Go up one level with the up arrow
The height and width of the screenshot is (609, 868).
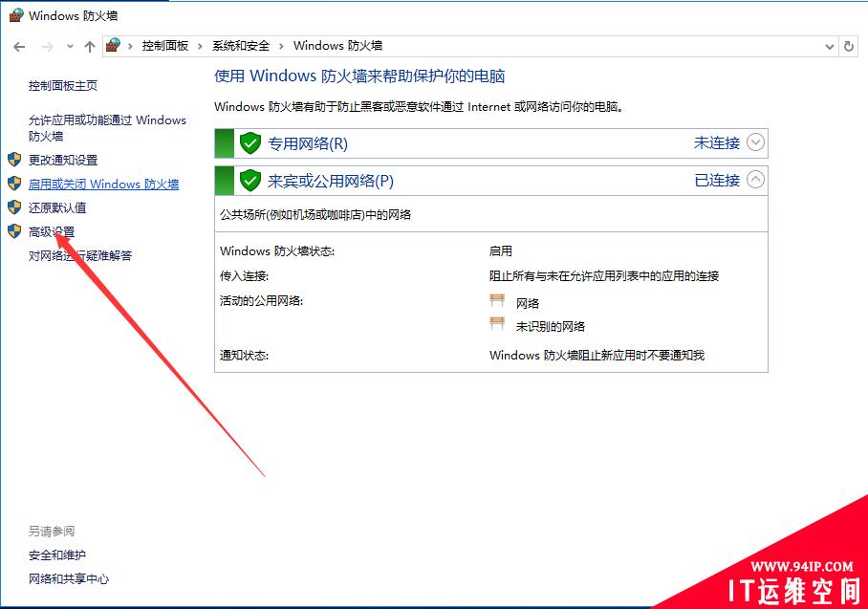[90, 47]
